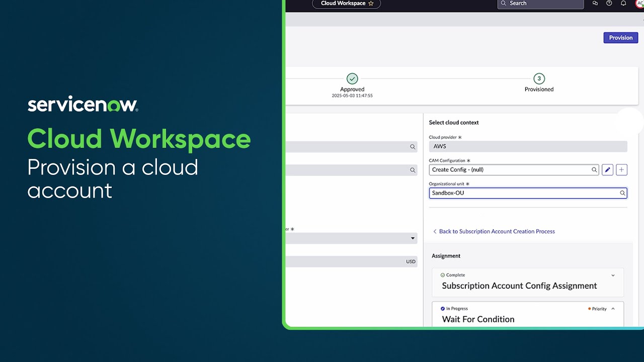The width and height of the screenshot is (644, 362).
Task: Edit CAM Configuration with the pencil icon
Action: click(607, 169)
